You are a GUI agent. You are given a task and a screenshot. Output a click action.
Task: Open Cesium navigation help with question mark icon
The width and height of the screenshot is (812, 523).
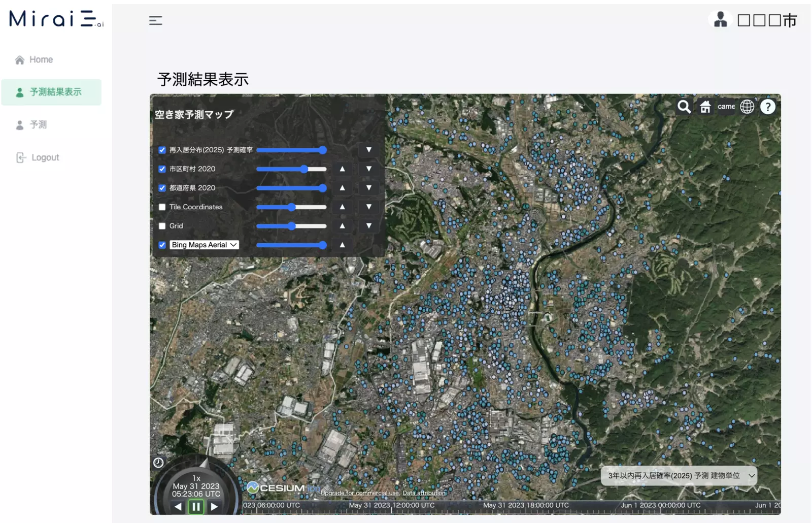point(768,107)
